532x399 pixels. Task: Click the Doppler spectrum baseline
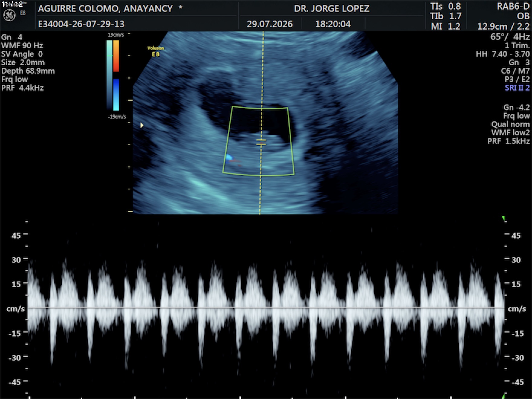266,308
